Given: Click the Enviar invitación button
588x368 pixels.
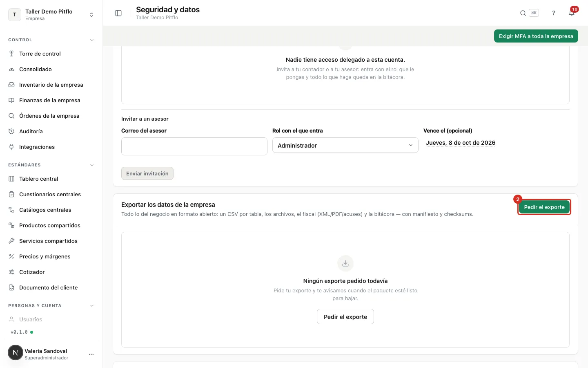Looking at the screenshot, I should point(147,173).
